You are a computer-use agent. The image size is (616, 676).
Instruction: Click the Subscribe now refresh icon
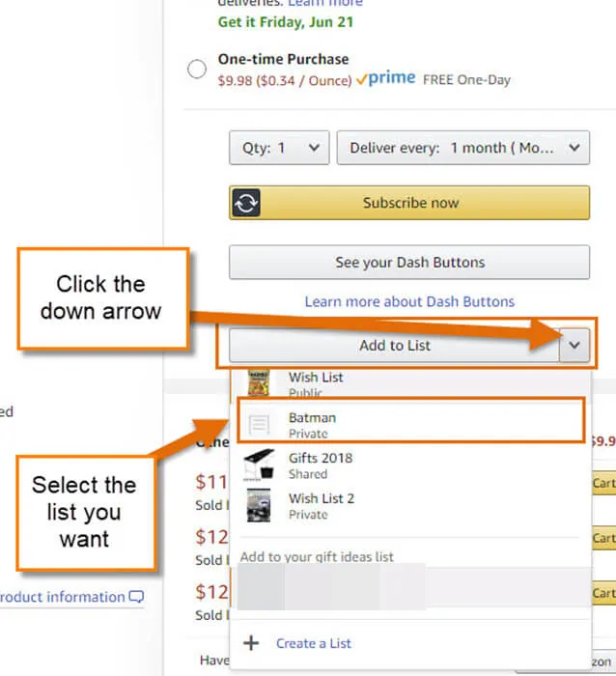point(246,203)
